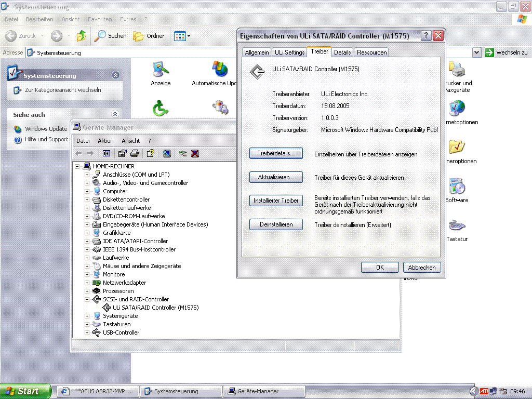This screenshot has width=532, height=399.
Task: Click the Deinstallieren button
Action: [276, 224]
